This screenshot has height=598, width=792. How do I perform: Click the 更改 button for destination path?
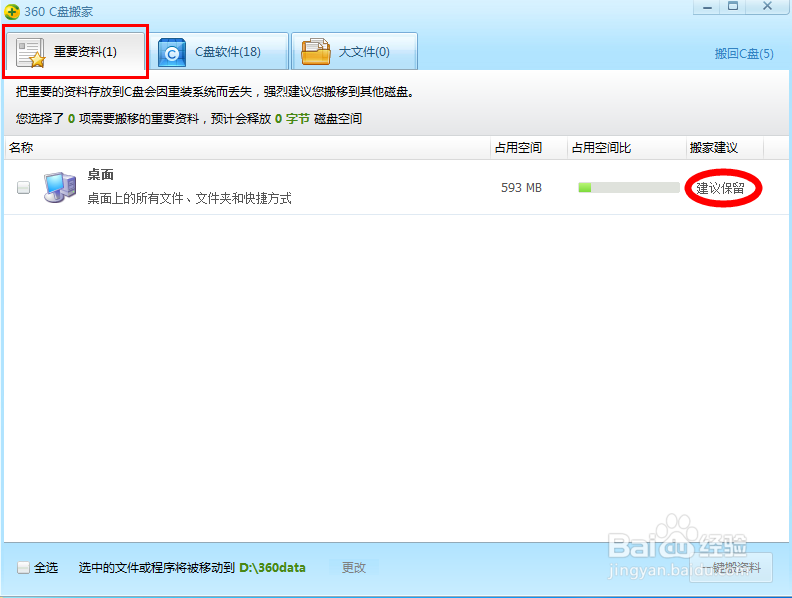tap(354, 568)
